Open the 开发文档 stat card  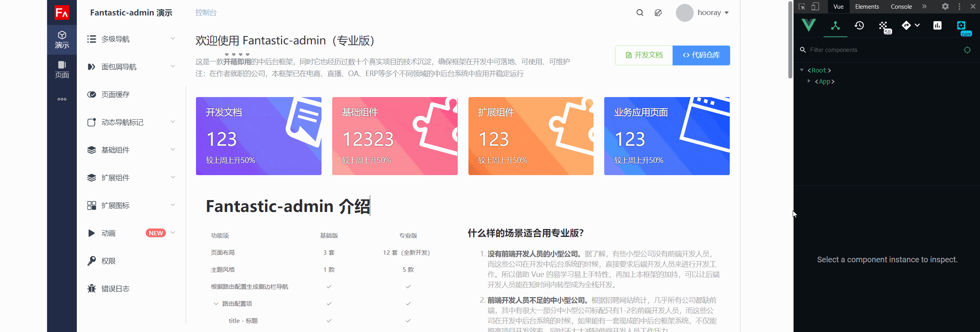(x=259, y=136)
